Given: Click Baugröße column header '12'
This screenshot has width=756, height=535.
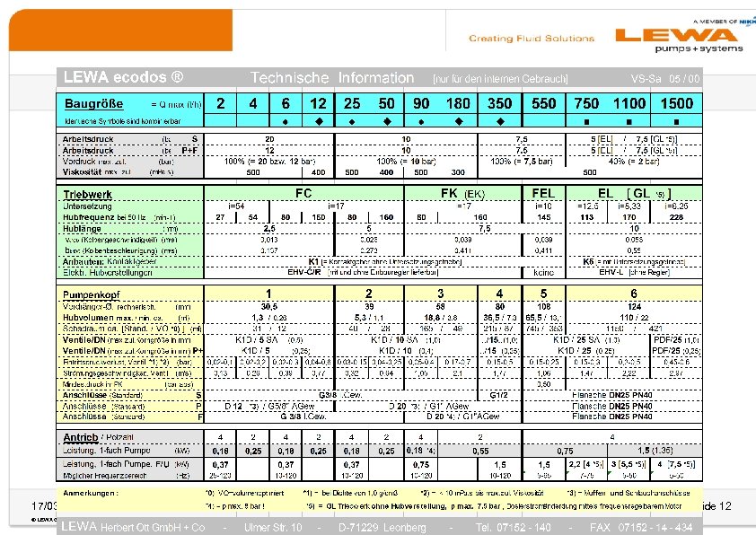Looking at the screenshot, I should coord(318,103).
